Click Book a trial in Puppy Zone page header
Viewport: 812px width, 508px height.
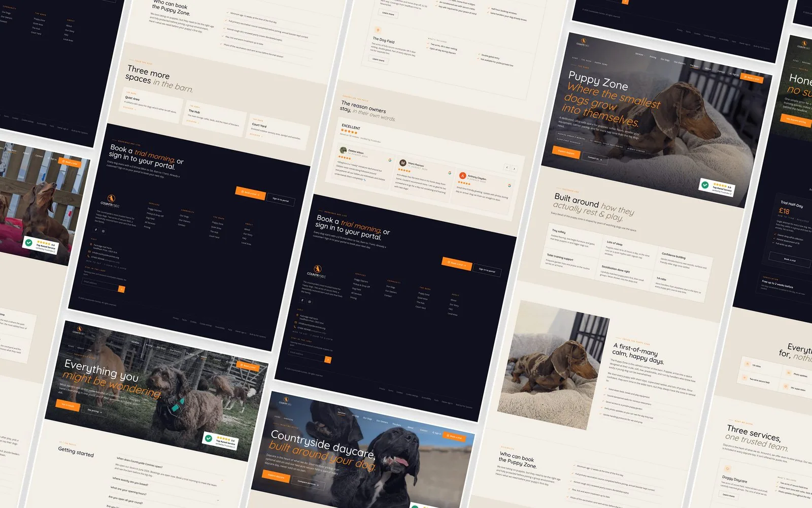752,78
